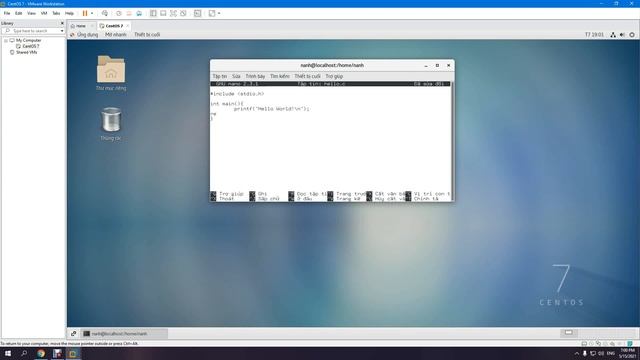Revert to the previous snapshot icon
The width and height of the screenshot is (640, 360).
click(129, 13)
